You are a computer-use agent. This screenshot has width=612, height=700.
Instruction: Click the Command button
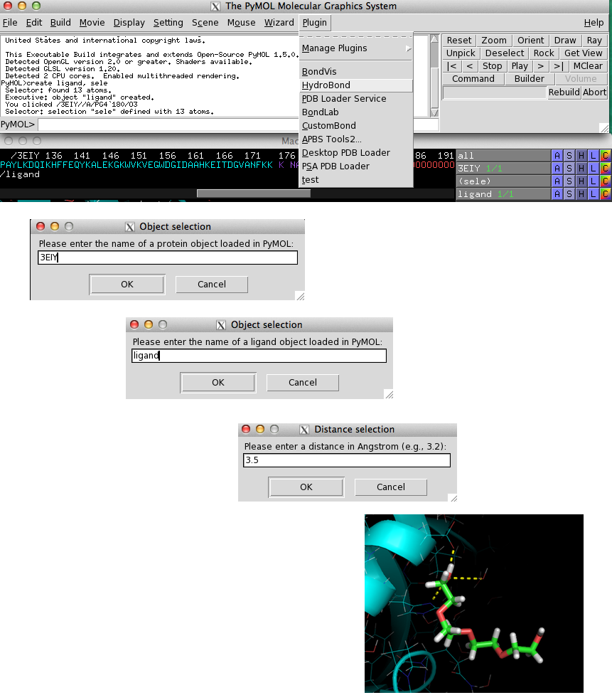coord(473,79)
